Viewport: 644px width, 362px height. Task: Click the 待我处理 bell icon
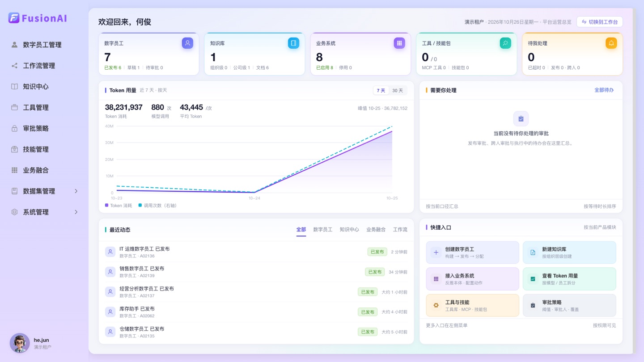pos(611,43)
